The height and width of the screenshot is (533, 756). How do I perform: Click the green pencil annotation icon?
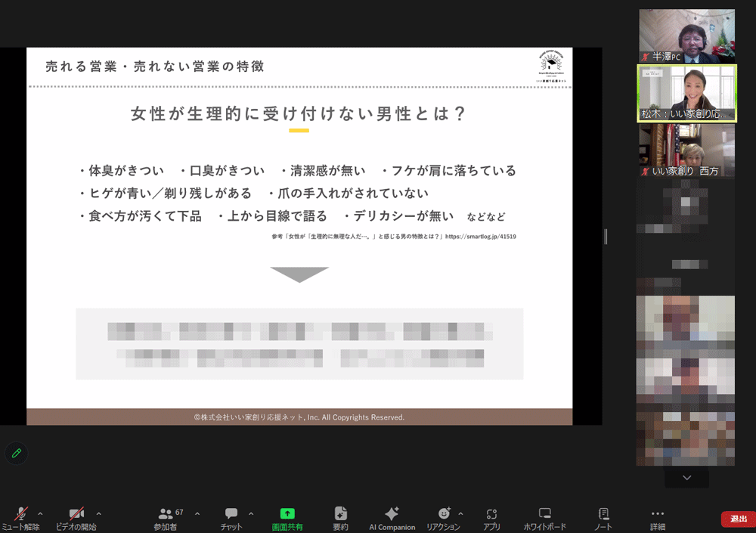16,453
